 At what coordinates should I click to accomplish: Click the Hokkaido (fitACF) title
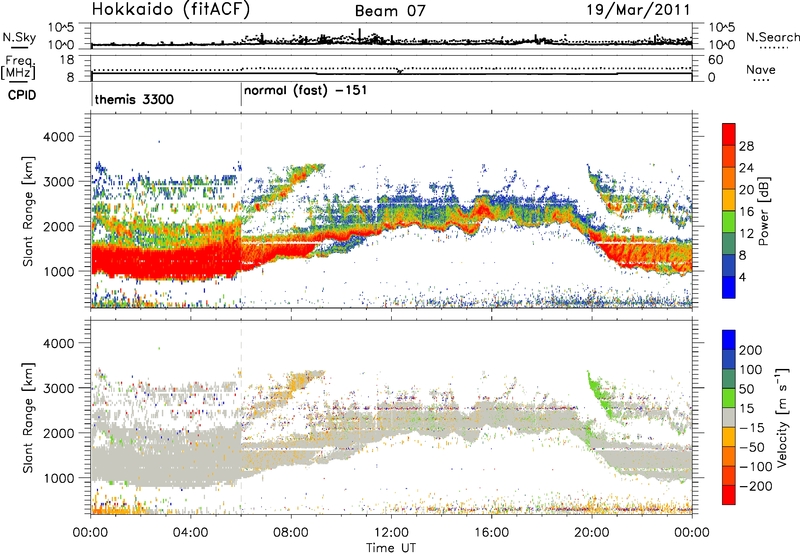click(x=171, y=10)
